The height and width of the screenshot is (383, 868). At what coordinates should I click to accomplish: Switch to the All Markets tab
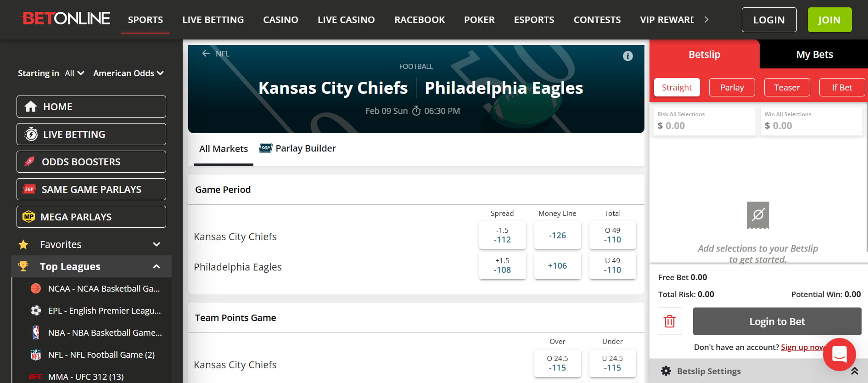(224, 149)
